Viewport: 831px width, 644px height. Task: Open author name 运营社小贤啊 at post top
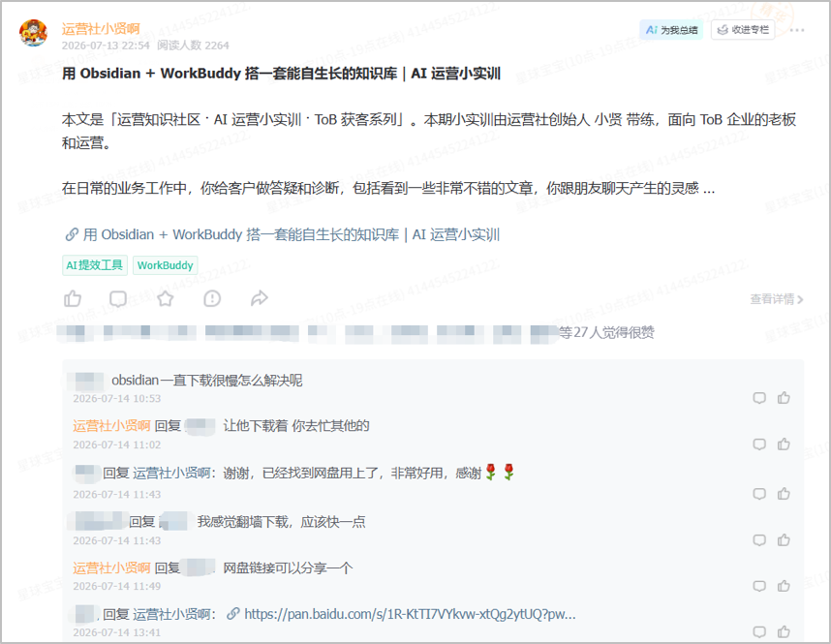101,29
